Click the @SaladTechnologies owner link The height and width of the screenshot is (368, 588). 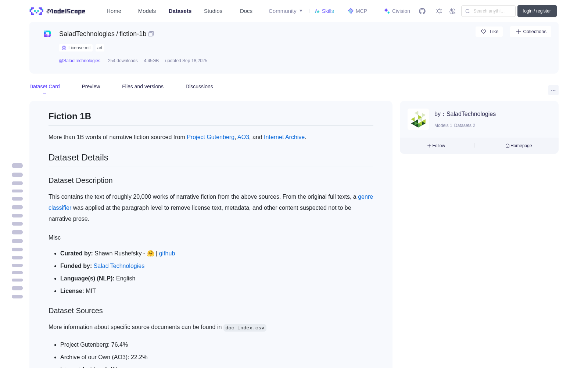[79, 61]
